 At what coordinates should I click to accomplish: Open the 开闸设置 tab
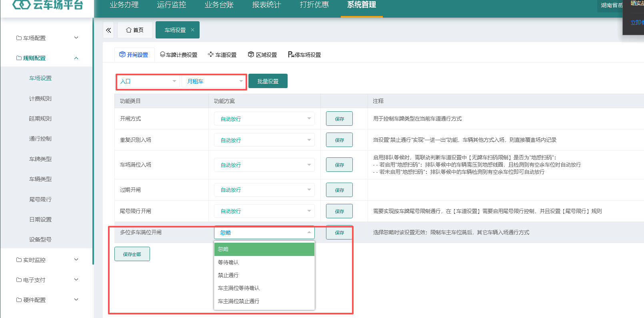pos(134,55)
